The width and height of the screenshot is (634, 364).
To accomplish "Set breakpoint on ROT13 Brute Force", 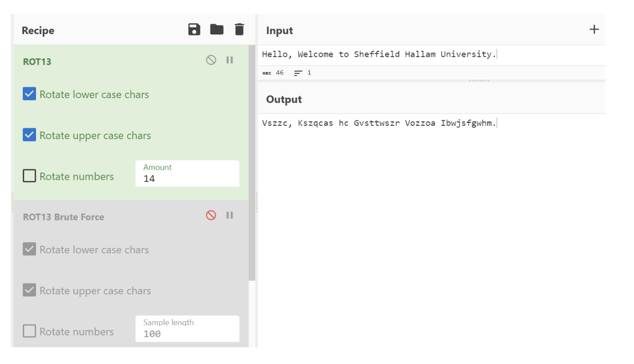I will pyautogui.click(x=230, y=216).
